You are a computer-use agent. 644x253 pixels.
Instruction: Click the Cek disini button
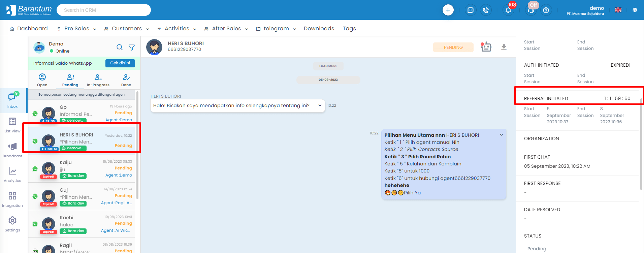tap(120, 63)
